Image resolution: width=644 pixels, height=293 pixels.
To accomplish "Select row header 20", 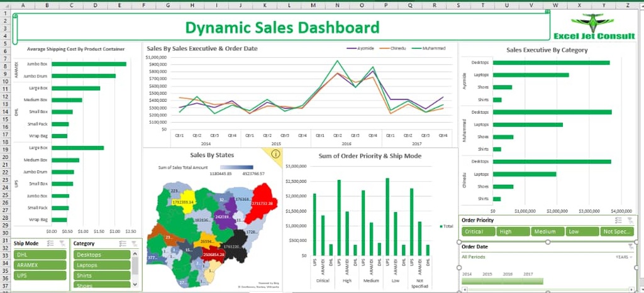I will (6, 157).
